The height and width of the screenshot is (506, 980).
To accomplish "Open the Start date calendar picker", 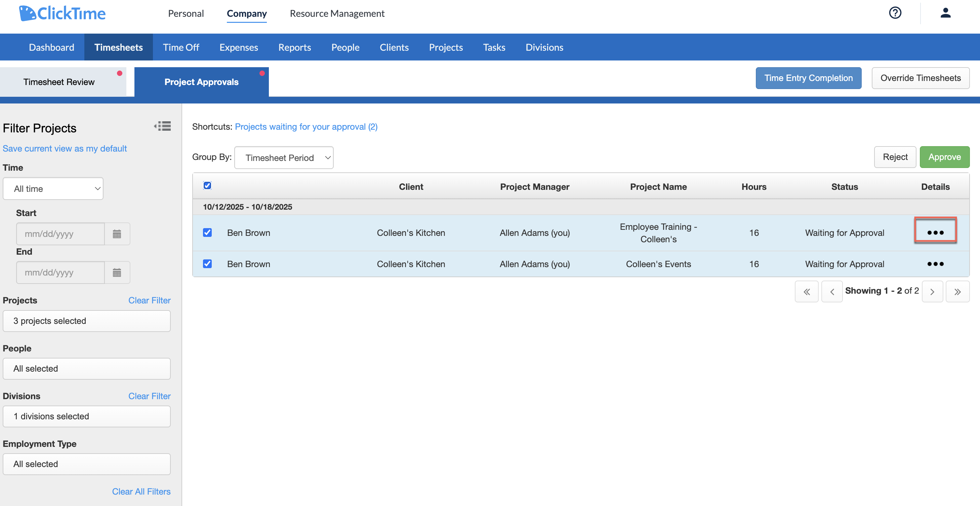I will click(117, 234).
